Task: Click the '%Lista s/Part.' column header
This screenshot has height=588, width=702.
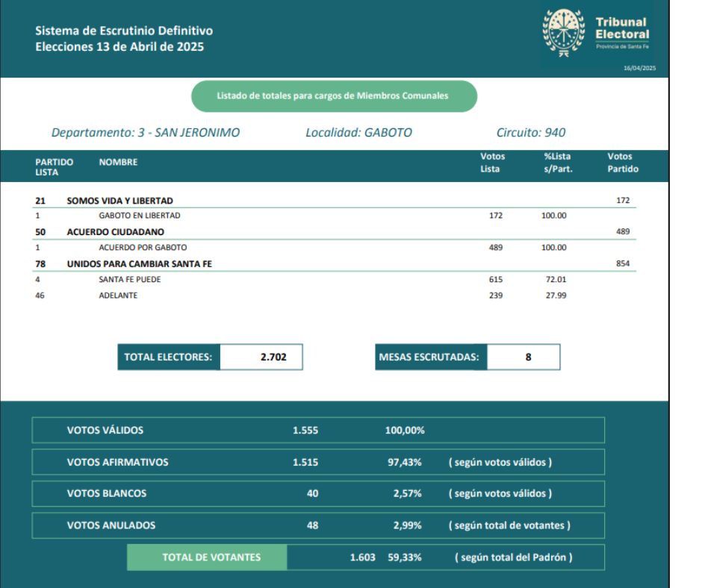Action: 556,163
